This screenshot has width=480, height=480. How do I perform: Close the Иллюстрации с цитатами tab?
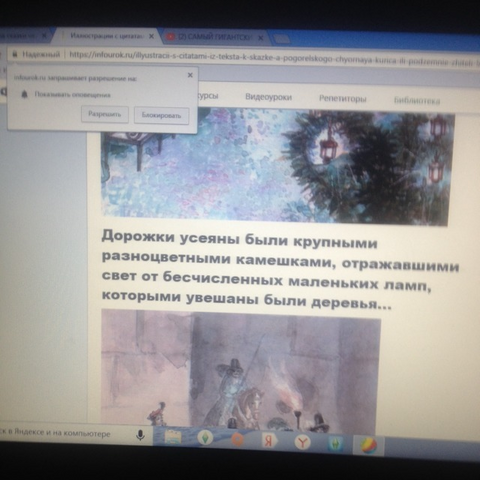pos(151,36)
